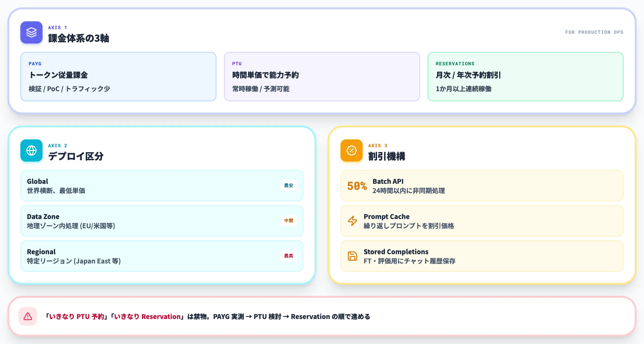The width and height of the screenshot is (644, 344).
Task: Click 常時稼働 / 予測可能 text
Action: point(261,89)
